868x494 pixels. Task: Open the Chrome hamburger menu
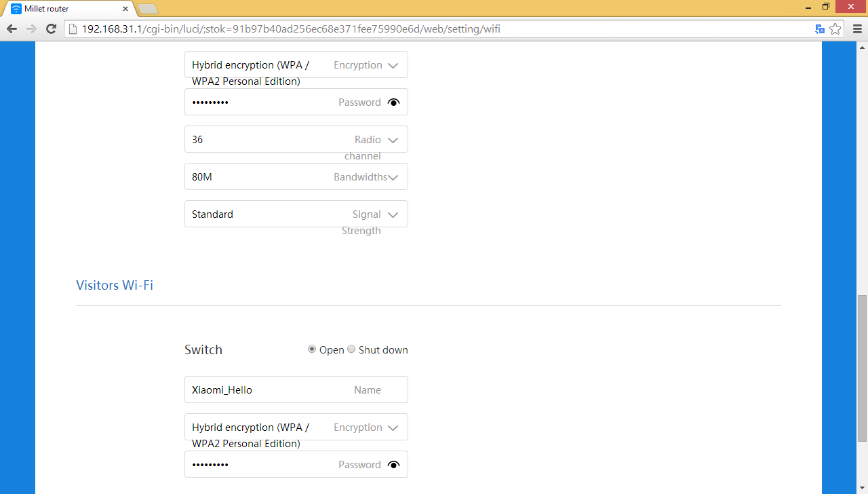856,29
